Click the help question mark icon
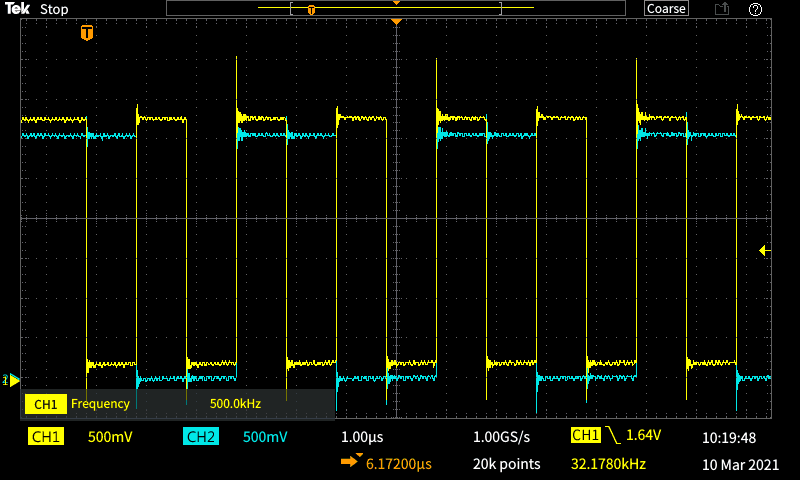 point(755,9)
